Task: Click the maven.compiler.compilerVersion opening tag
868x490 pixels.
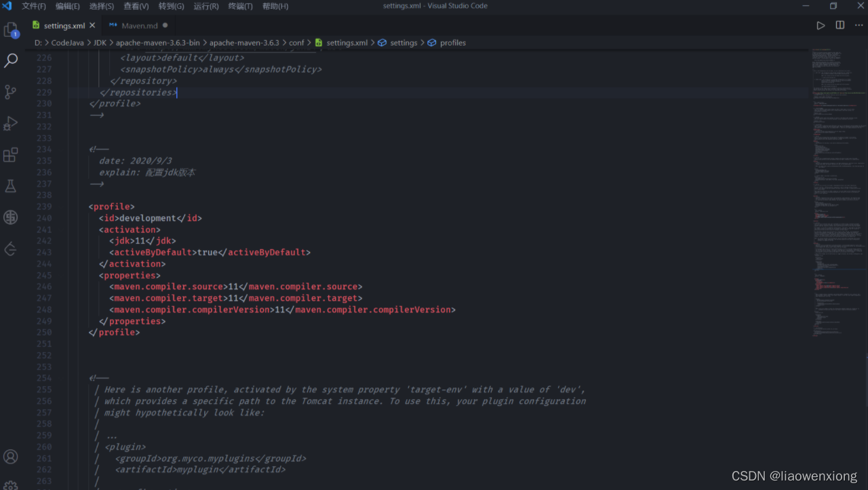Action: [191, 309]
